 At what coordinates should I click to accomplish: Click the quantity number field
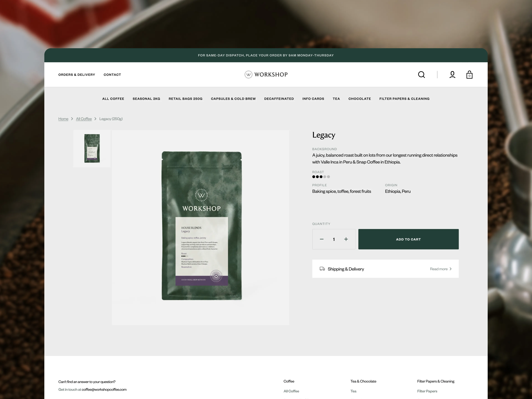[334, 239]
